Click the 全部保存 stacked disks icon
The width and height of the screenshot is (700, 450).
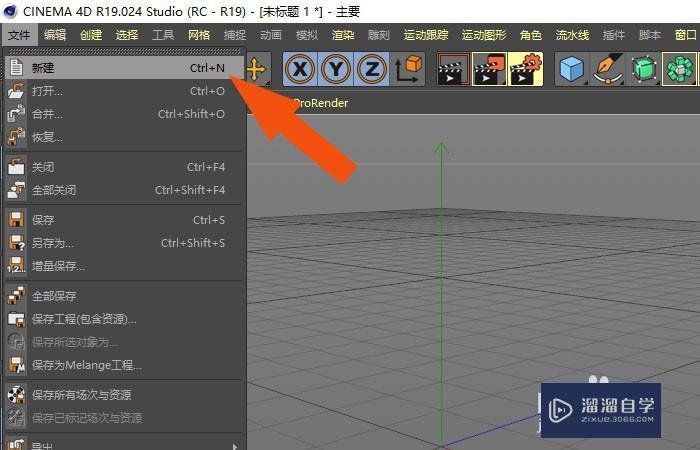point(16,296)
